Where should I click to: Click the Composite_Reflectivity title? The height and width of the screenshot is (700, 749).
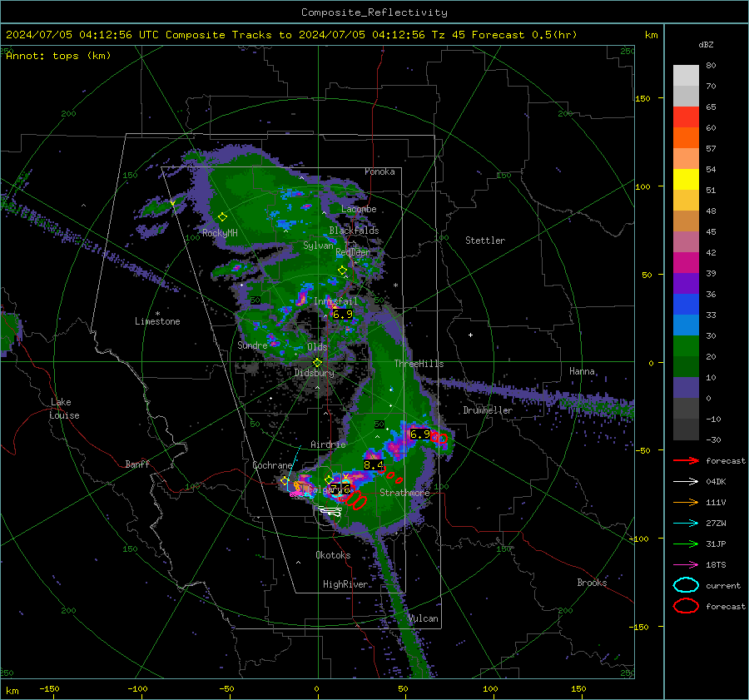(x=374, y=12)
